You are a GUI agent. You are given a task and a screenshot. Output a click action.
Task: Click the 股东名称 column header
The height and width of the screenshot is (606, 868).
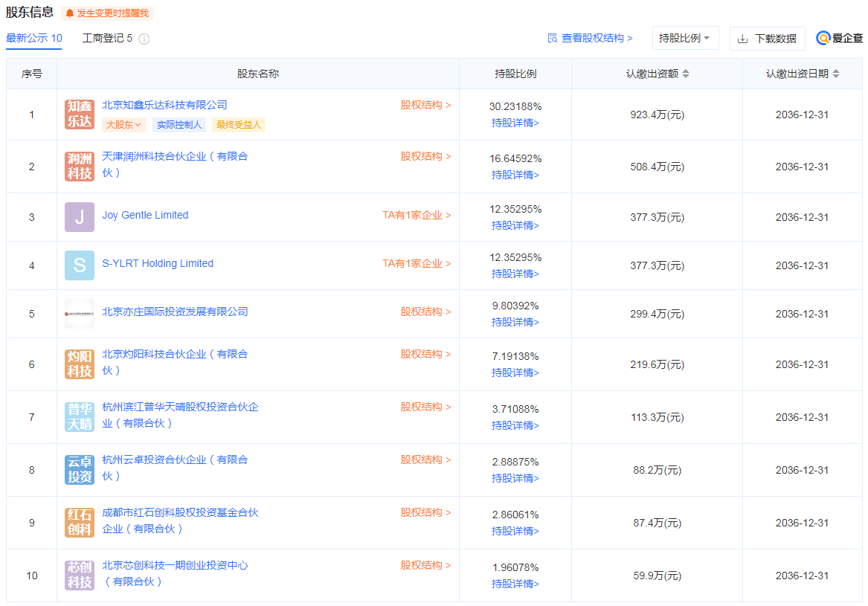pyautogui.click(x=258, y=74)
